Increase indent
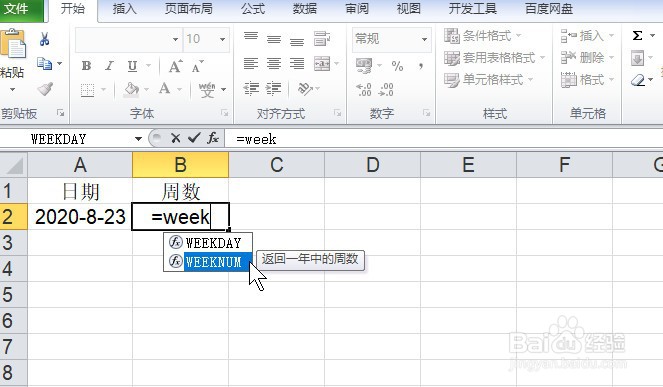Viewport: 663px width, 387px height. click(x=274, y=89)
